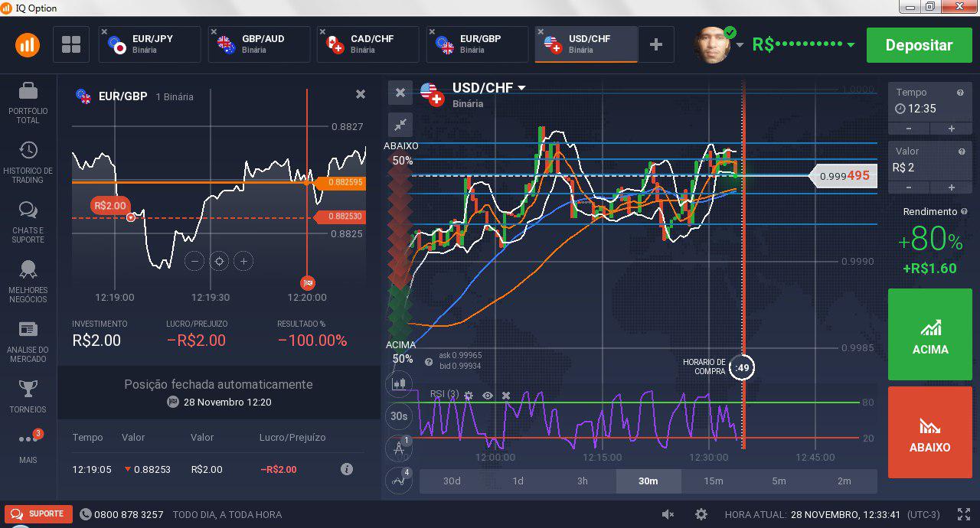
Task: Open the R$ account balance dropdown
Action: point(851,45)
